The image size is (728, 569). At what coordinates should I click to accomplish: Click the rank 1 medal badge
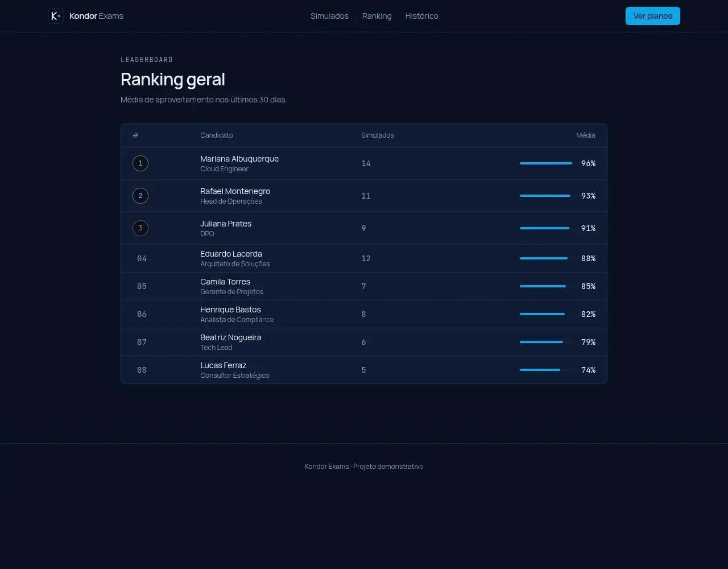coord(140,163)
